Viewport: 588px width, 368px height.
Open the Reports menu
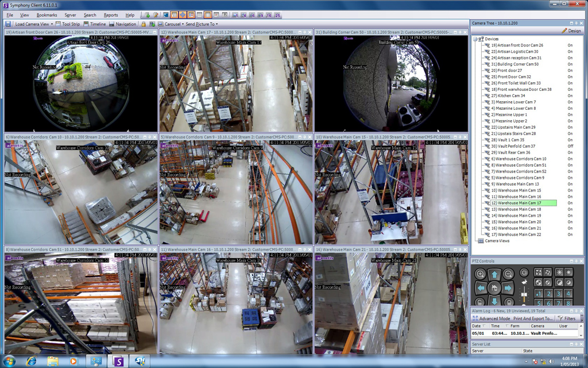111,14
